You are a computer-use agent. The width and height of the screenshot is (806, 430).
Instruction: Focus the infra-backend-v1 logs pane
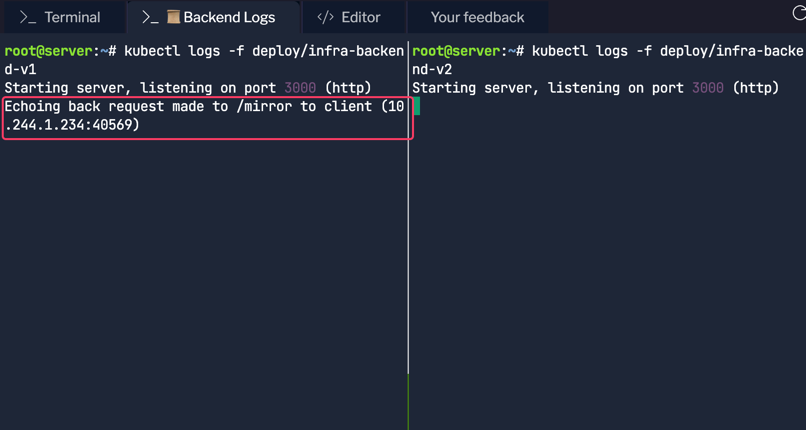coord(200,260)
